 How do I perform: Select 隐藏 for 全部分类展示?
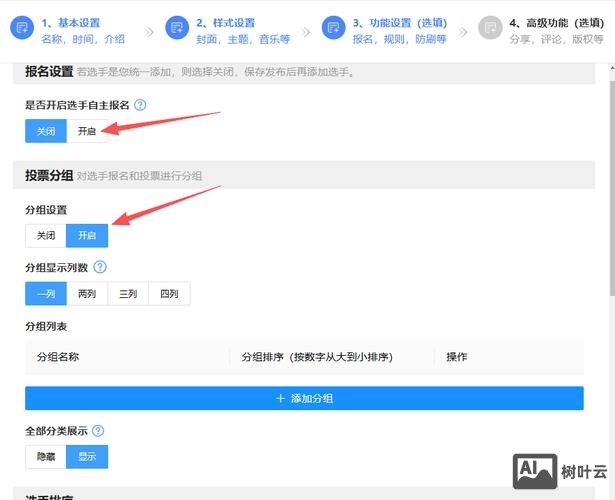tap(46, 457)
